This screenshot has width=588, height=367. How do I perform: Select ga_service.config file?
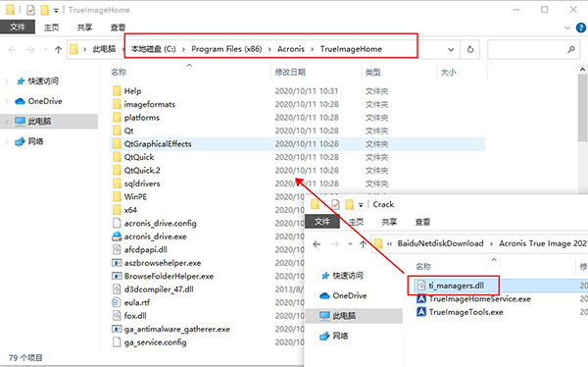click(155, 342)
